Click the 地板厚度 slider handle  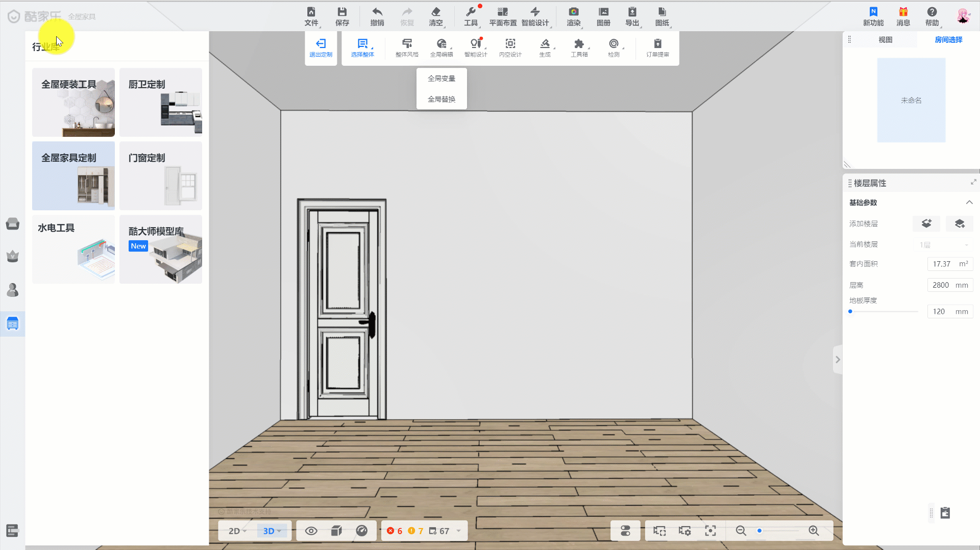(x=850, y=311)
